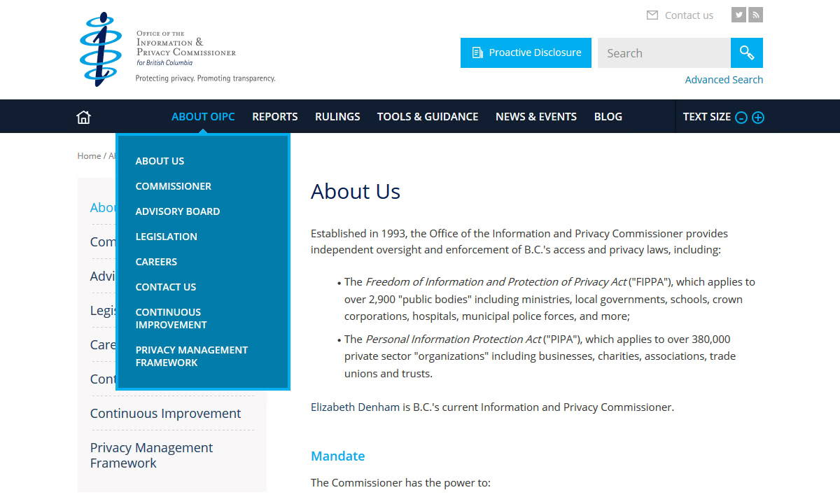Select LEGISLATION in dropdown menu
The width and height of the screenshot is (840, 504).
pos(167,237)
